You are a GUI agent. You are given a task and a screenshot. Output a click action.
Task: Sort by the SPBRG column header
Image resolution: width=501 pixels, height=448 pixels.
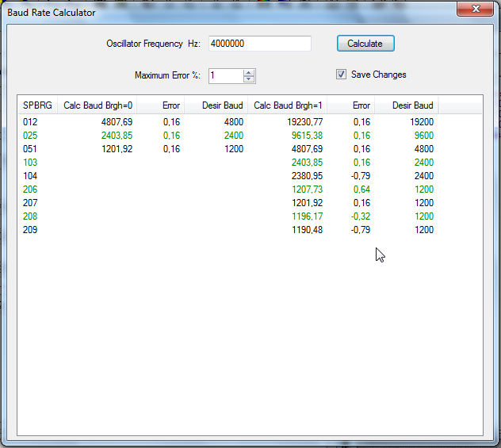[37, 105]
